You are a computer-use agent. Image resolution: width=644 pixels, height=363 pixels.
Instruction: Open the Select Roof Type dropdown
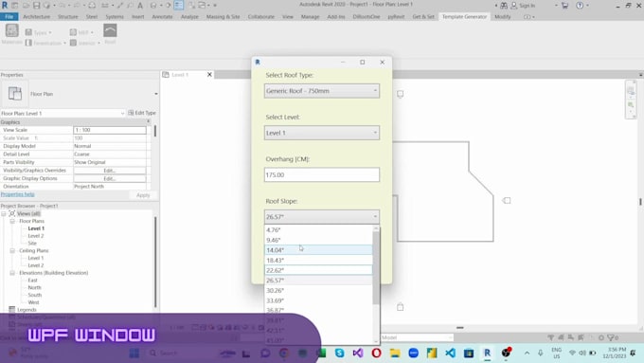(322, 91)
